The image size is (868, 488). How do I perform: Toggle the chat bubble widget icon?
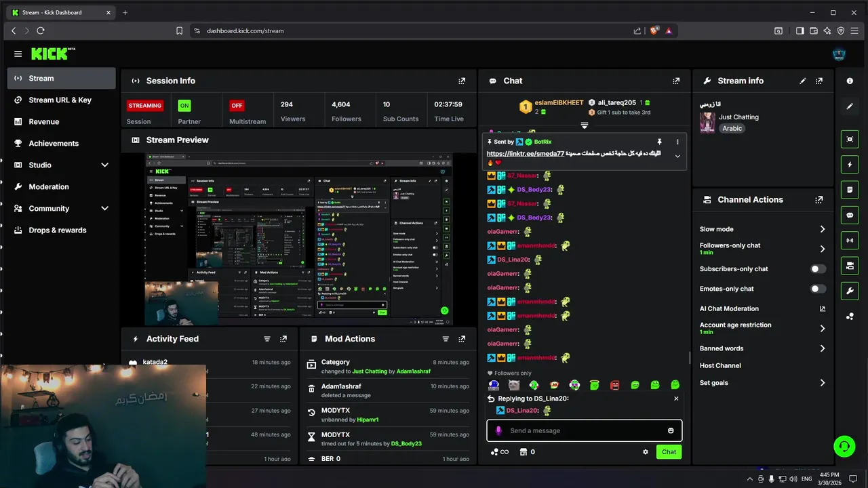point(850,215)
